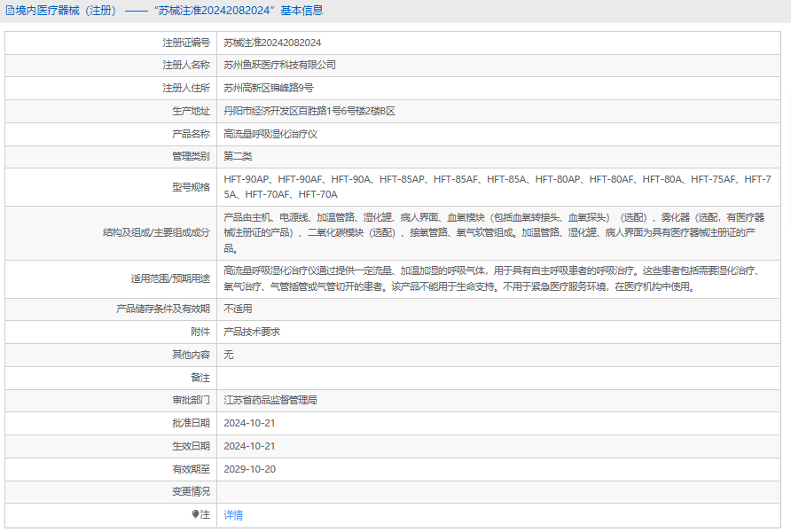The height and width of the screenshot is (532, 791).
Task: Click the approving department 江苏省药品监督管理局
Action: pos(270,401)
